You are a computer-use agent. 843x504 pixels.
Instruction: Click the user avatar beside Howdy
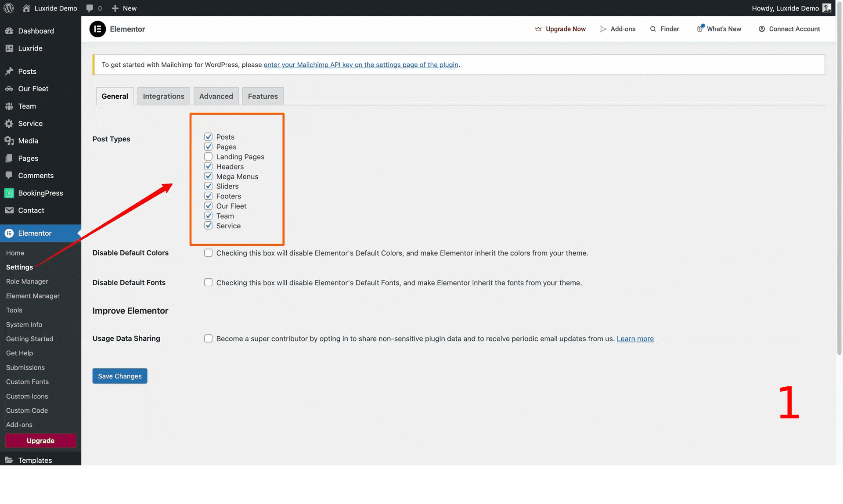coord(826,8)
